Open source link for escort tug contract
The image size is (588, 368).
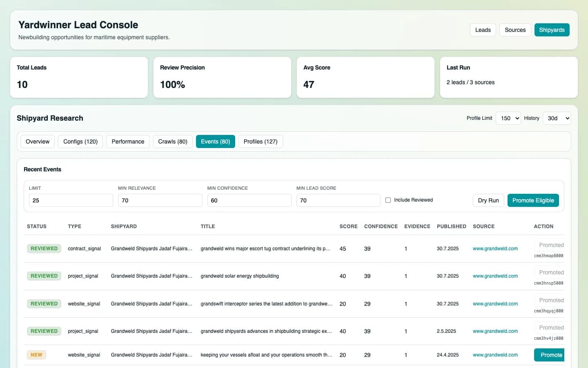click(x=495, y=249)
